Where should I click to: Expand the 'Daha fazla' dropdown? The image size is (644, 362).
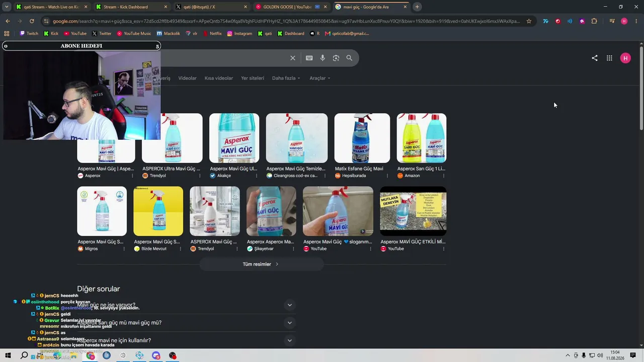tap(286, 78)
